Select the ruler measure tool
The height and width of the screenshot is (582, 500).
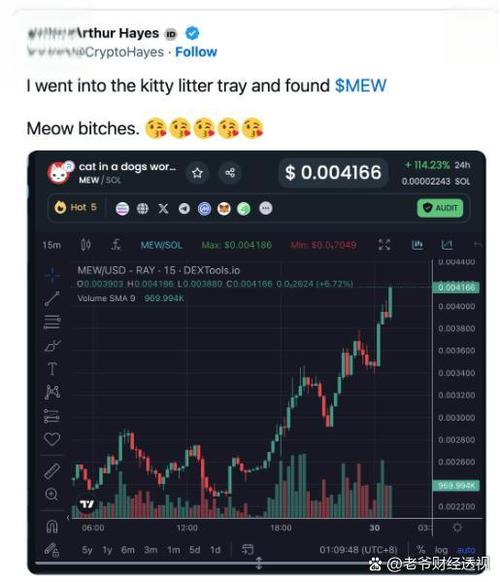[x=52, y=471]
